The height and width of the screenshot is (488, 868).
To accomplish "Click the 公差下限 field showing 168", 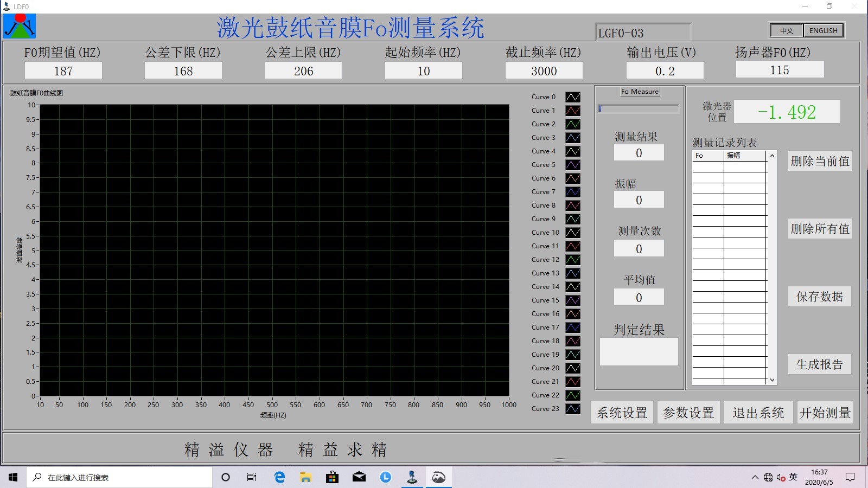I will [183, 71].
